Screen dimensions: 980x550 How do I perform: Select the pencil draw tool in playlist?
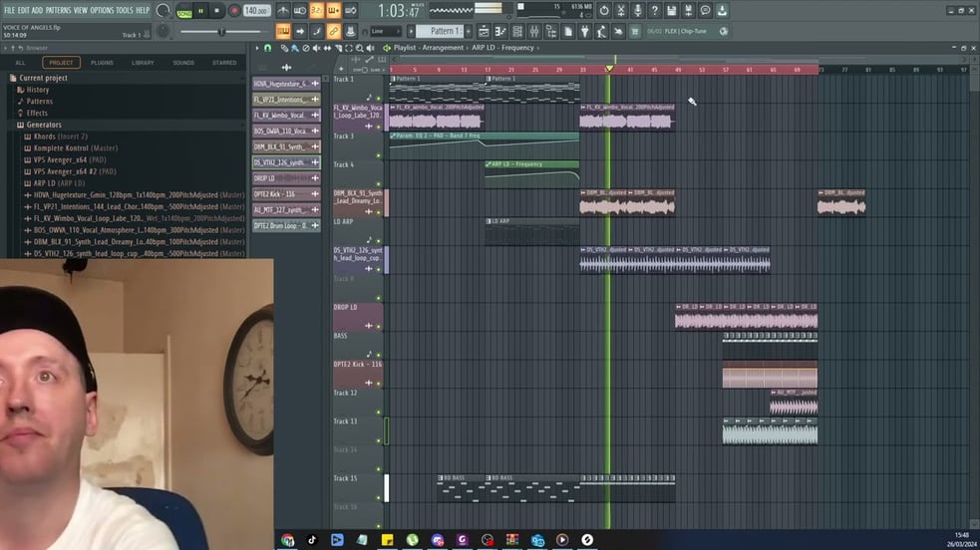tap(284, 48)
